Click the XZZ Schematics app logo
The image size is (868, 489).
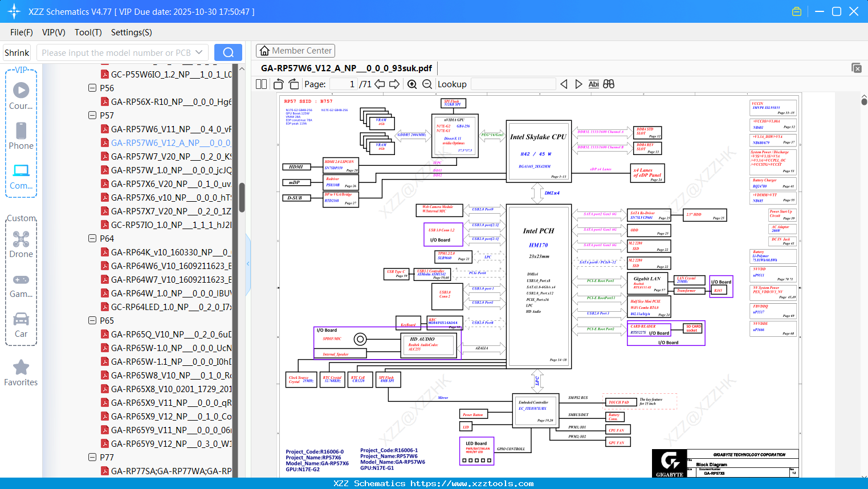pos(14,11)
